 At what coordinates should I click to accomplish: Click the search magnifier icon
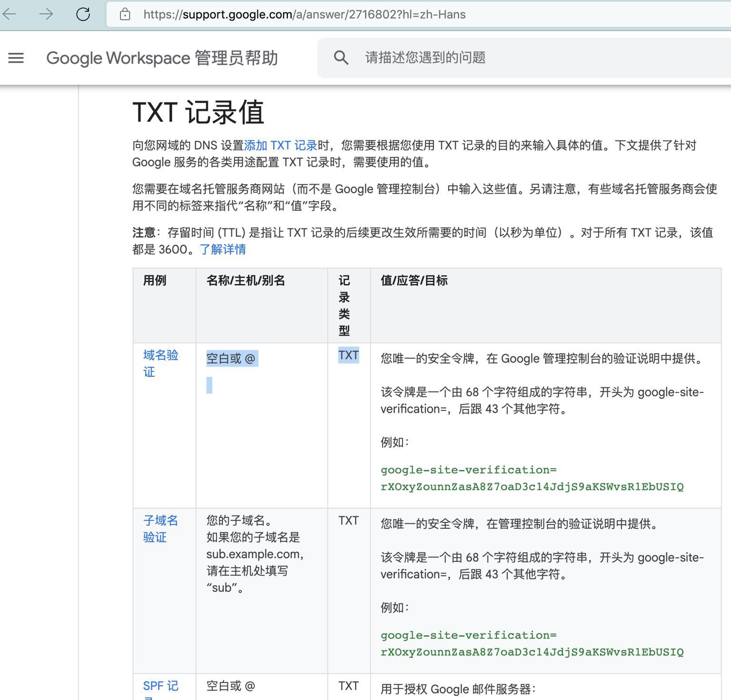tap(341, 58)
